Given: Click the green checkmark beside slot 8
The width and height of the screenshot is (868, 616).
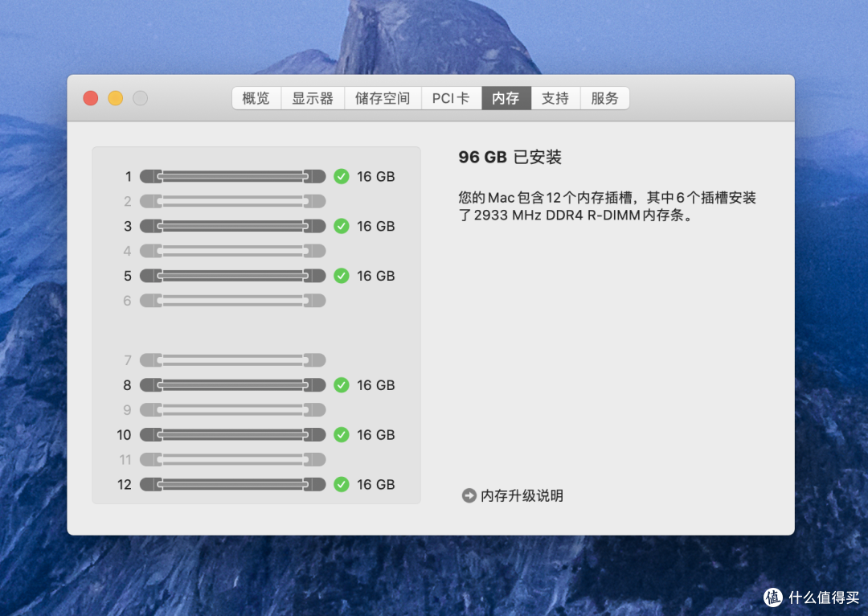Looking at the screenshot, I should click(341, 385).
